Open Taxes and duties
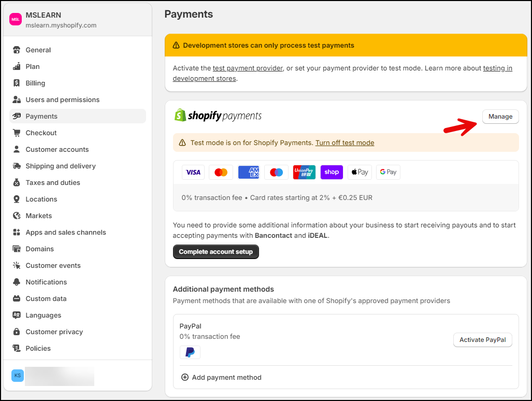The height and width of the screenshot is (401, 532). coord(78,182)
